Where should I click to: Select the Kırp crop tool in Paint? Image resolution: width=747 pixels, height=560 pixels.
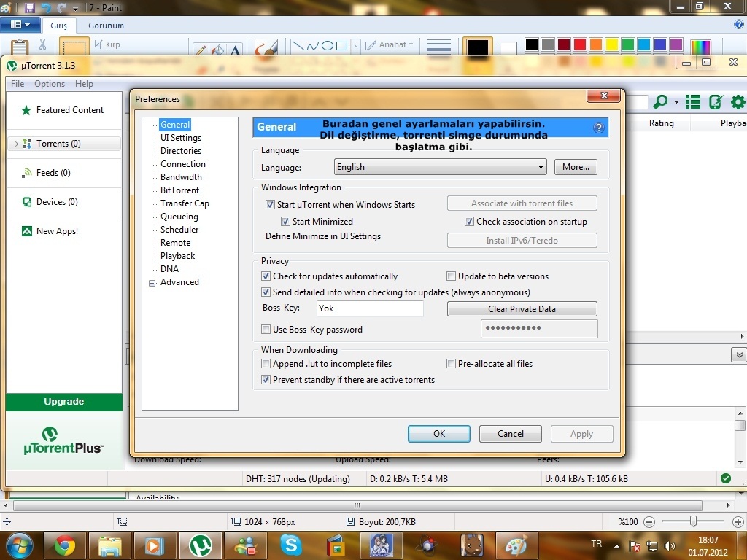point(107,44)
